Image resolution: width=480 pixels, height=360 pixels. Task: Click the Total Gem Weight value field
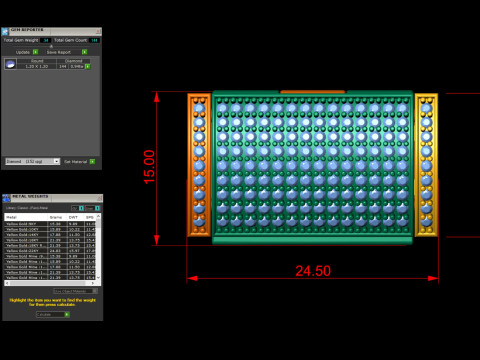46,40
